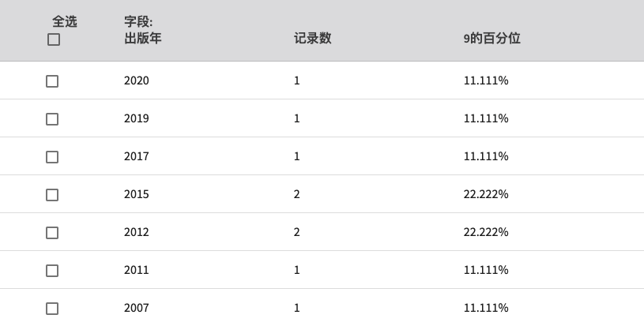Click the 22.222% value for 2012
Viewport: 644px width, 326px height.
pyautogui.click(x=486, y=232)
